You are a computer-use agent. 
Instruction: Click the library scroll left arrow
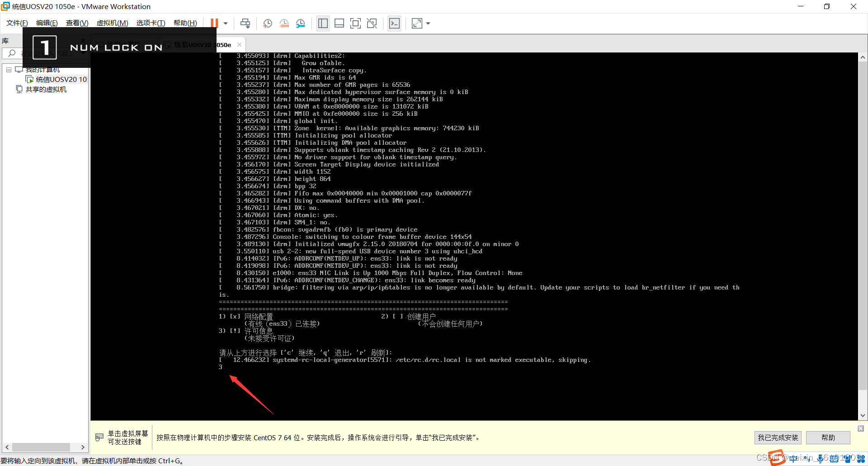click(7, 447)
